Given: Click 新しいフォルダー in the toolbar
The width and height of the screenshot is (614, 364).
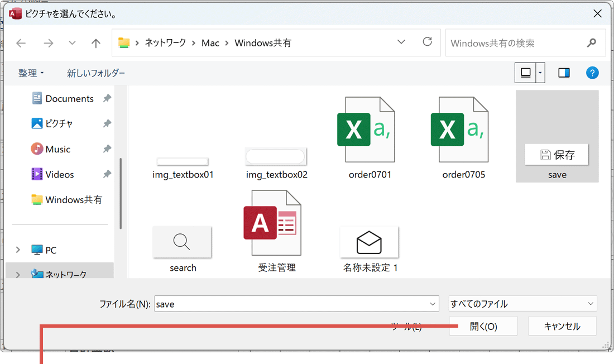Looking at the screenshot, I should [96, 73].
